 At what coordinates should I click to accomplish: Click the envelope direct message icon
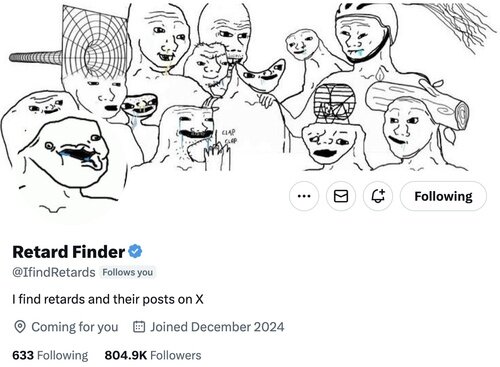click(341, 196)
